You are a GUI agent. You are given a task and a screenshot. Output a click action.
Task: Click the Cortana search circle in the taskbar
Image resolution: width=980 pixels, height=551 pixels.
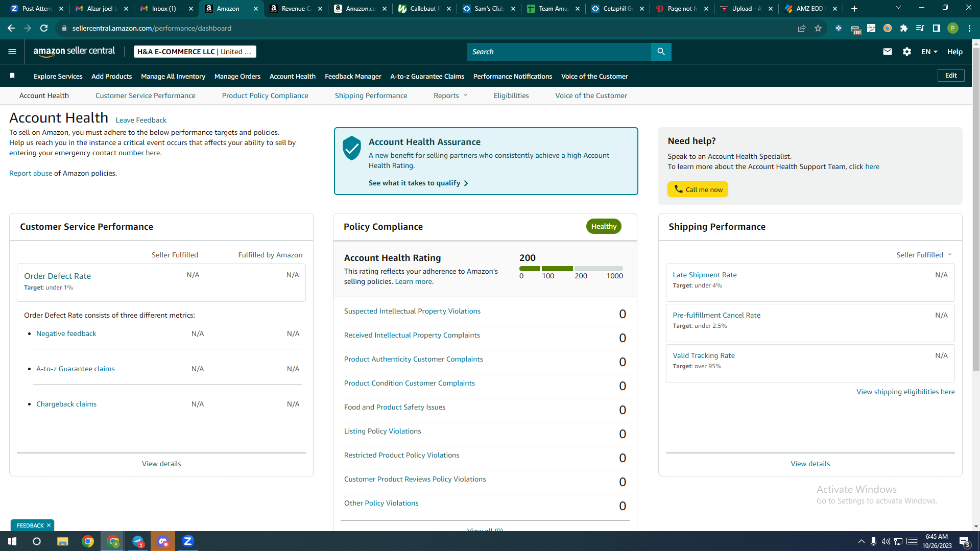(37, 541)
